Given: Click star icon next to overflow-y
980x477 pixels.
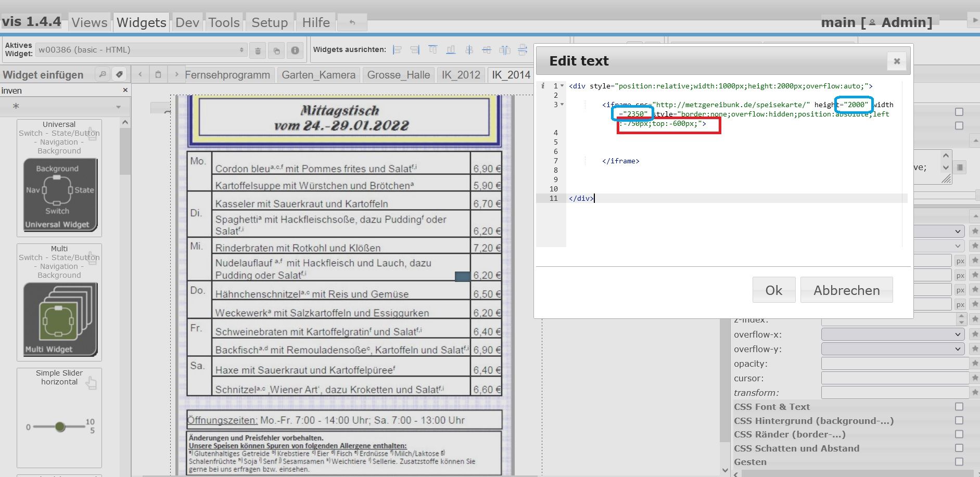Looking at the screenshot, I should coord(975,349).
